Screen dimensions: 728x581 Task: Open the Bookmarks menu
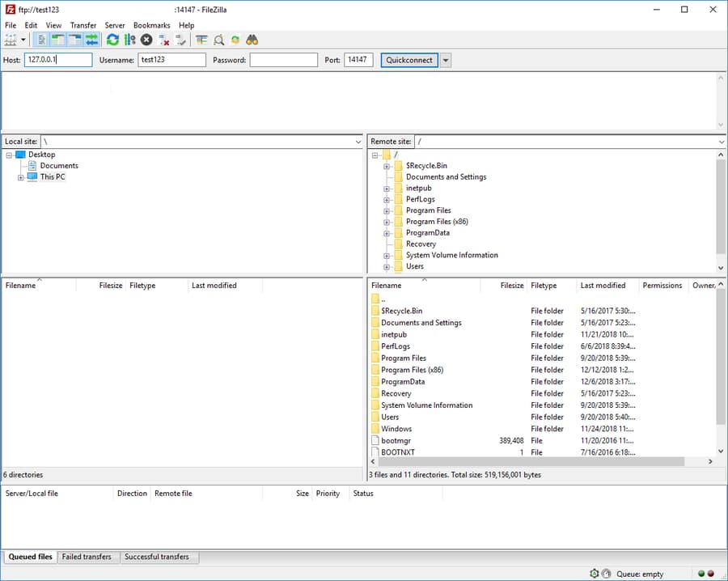pyautogui.click(x=151, y=25)
